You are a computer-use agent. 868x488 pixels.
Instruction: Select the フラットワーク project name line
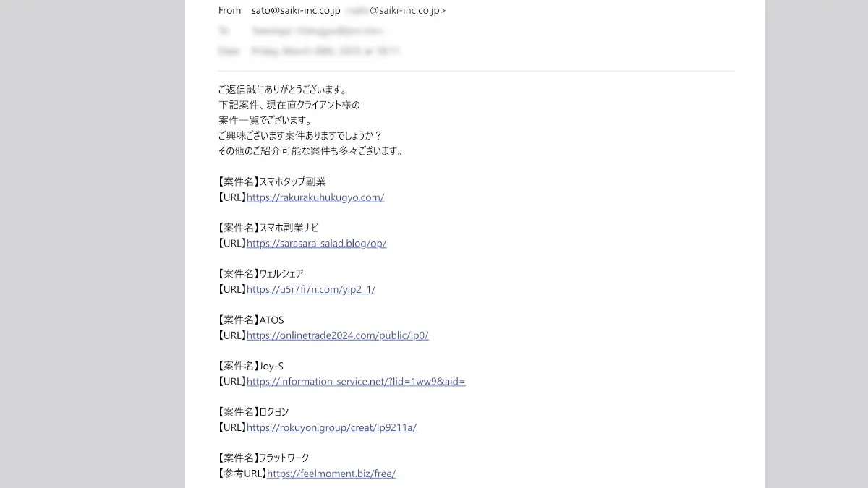(x=263, y=458)
